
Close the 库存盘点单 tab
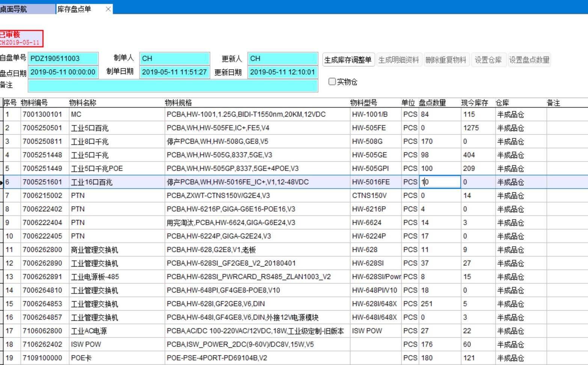pos(108,9)
